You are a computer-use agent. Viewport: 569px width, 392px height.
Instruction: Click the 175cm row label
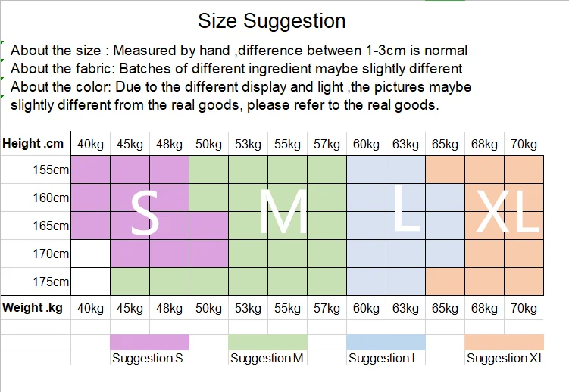51,282
